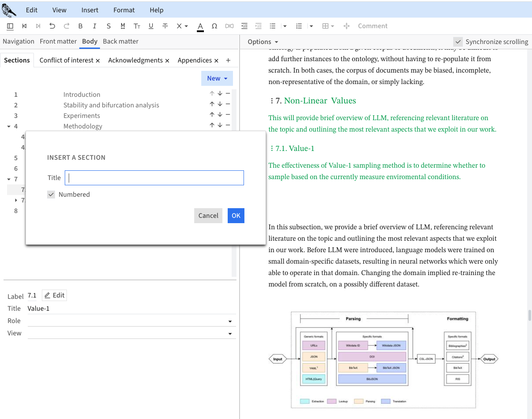Screen dimensions: 532x419
Task: Open the text color picker
Action: click(200, 26)
